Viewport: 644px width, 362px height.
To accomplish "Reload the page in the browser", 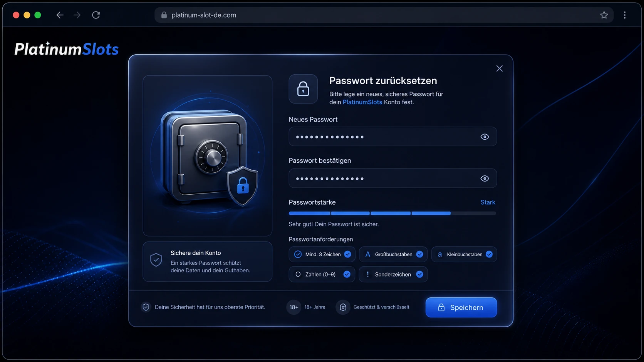I will (96, 15).
